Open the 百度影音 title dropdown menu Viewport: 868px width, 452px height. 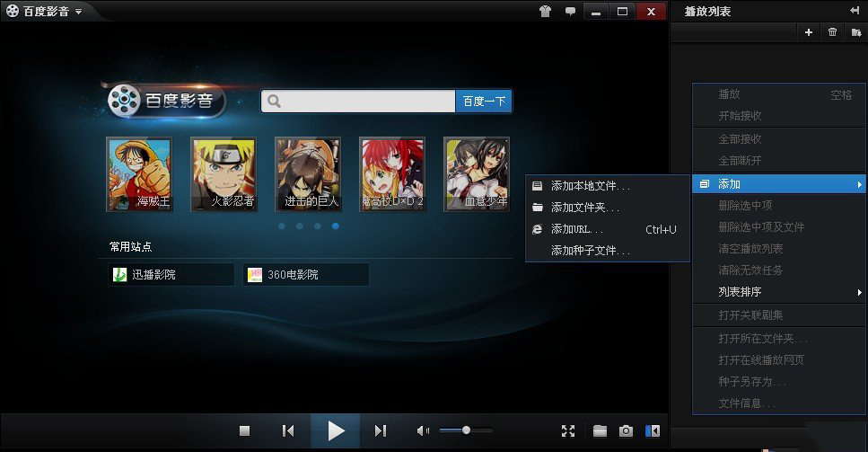point(79,12)
